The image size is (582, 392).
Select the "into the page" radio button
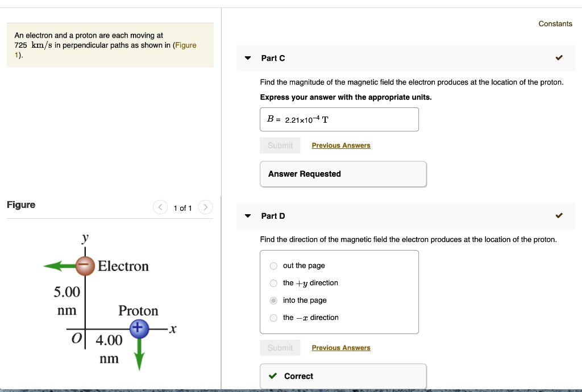coord(273,301)
